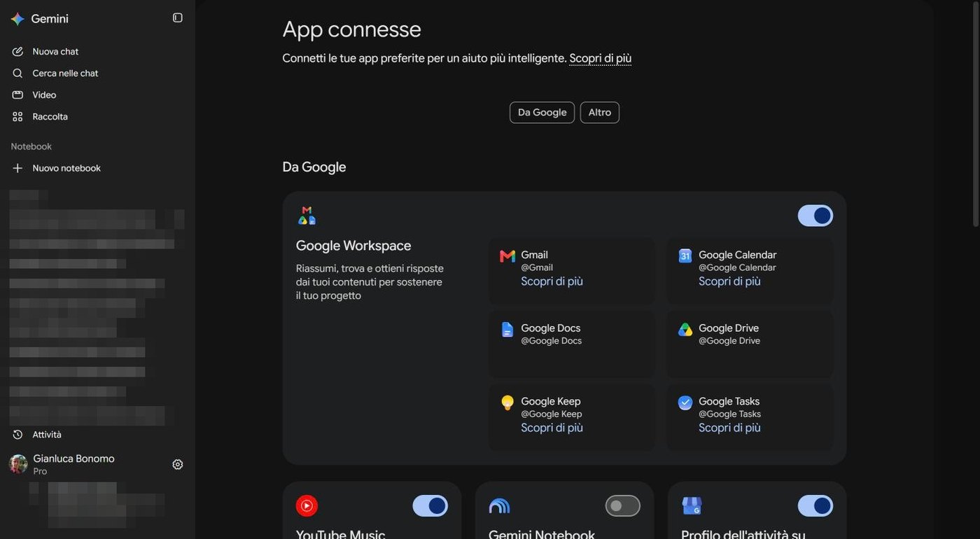Screen dimensions: 980x539
Task: Click the Notebook section label
Action: coord(31,146)
